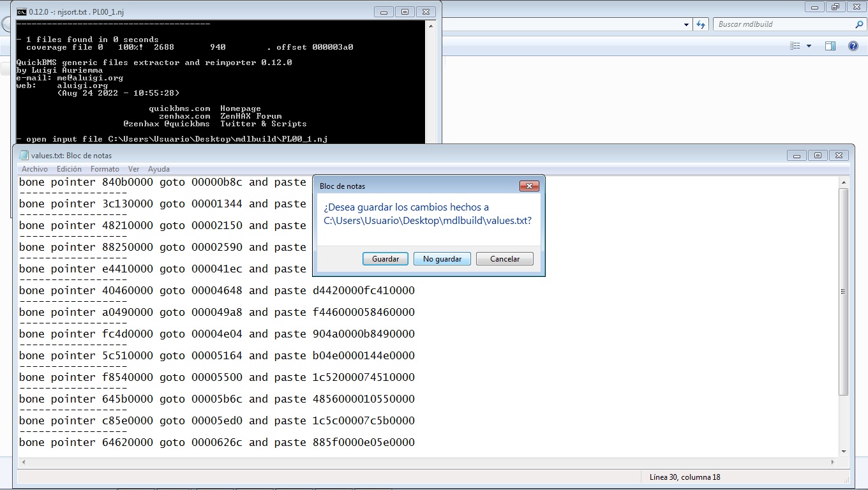The height and width of the screenshot is (490, 868).
Task: Open Explorer help question mark icon
Action: point(853,46)
